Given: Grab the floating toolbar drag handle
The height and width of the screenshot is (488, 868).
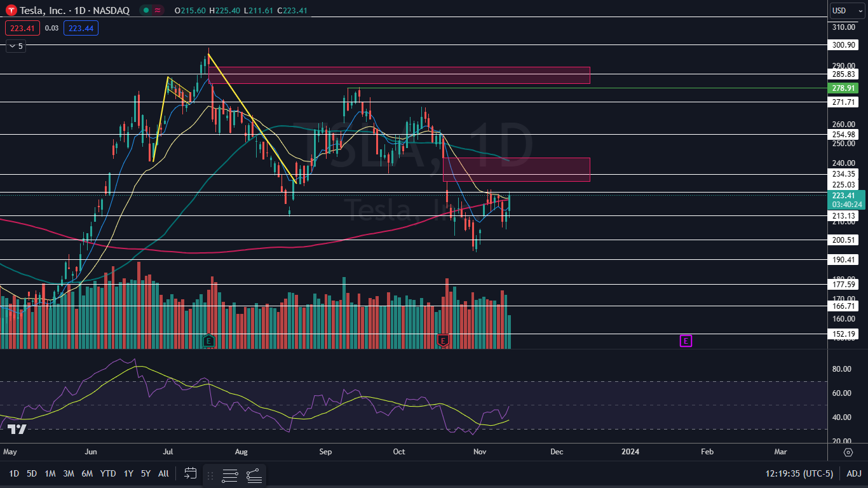Looking at the screenshot, I should [x=211, y=475].
